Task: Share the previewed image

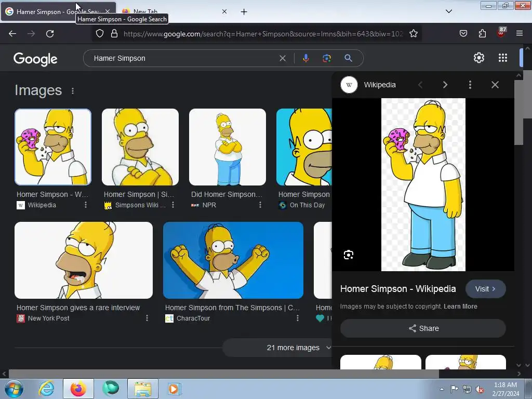Action: 423,328
